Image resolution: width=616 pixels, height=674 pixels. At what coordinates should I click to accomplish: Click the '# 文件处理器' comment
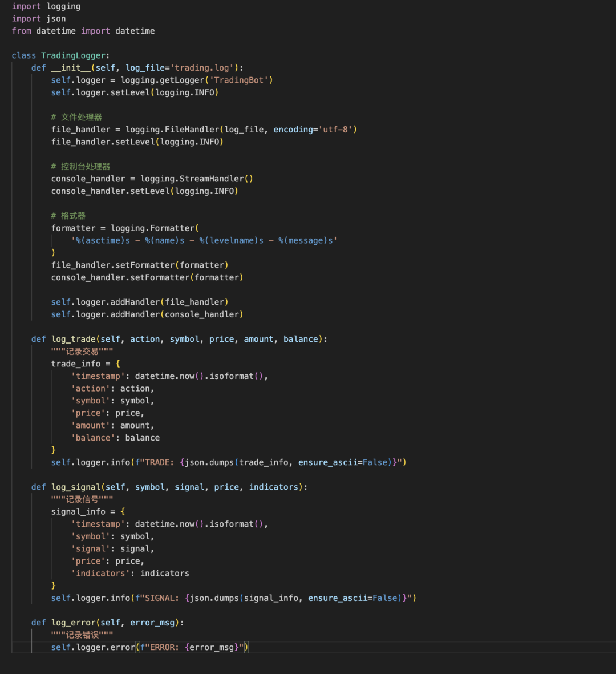pos(76,117)
